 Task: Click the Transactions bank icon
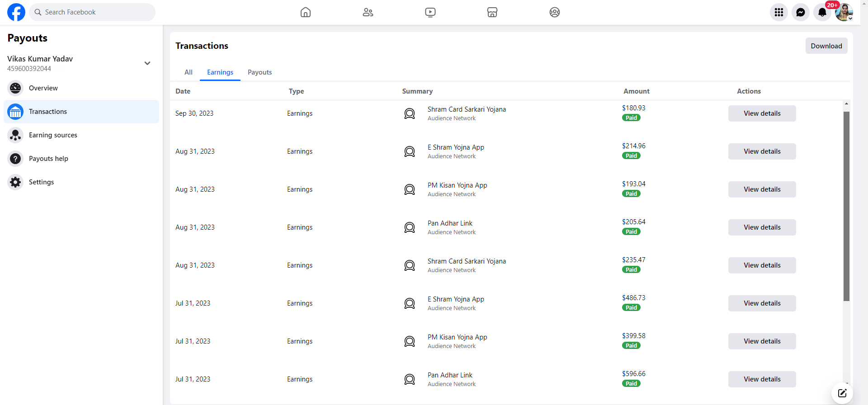(x=15, y=112)
